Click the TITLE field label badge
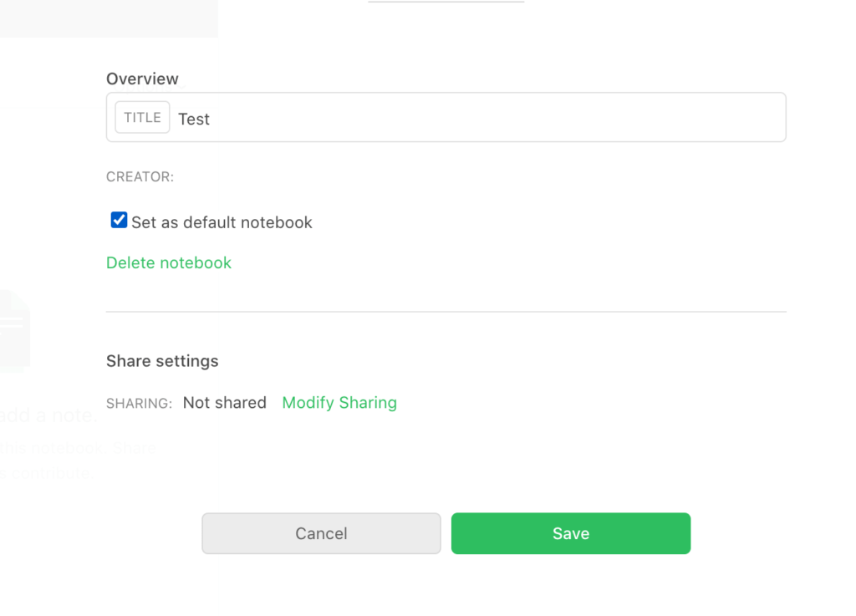 [142, 117]
